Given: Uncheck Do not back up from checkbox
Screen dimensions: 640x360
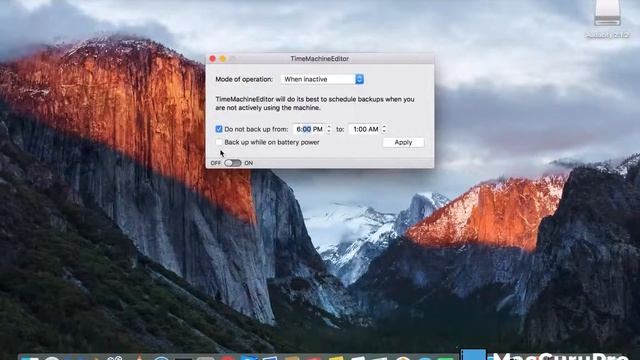Looking at the screenshot, I should click(x=219, y=129).
